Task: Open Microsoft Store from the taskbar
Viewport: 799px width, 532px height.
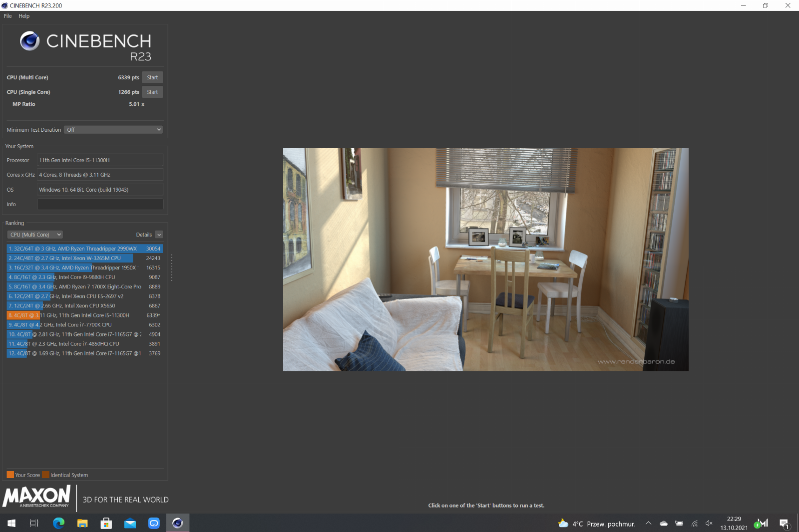Action: 106,523
